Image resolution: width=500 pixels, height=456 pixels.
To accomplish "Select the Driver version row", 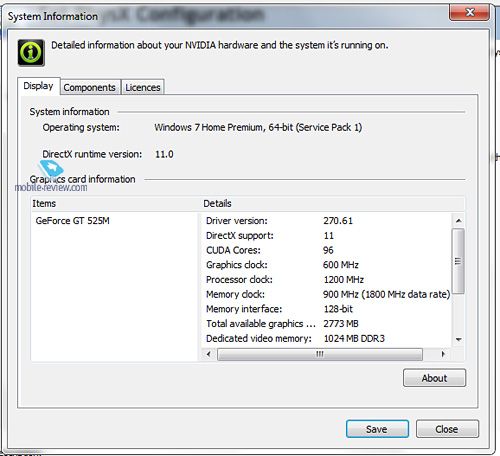I will (x=327, y=221).
